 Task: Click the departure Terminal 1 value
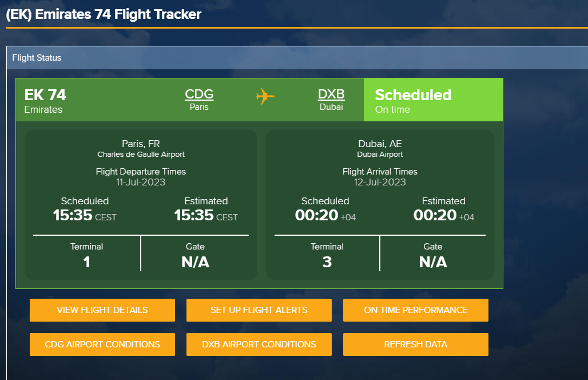[86, 262]
